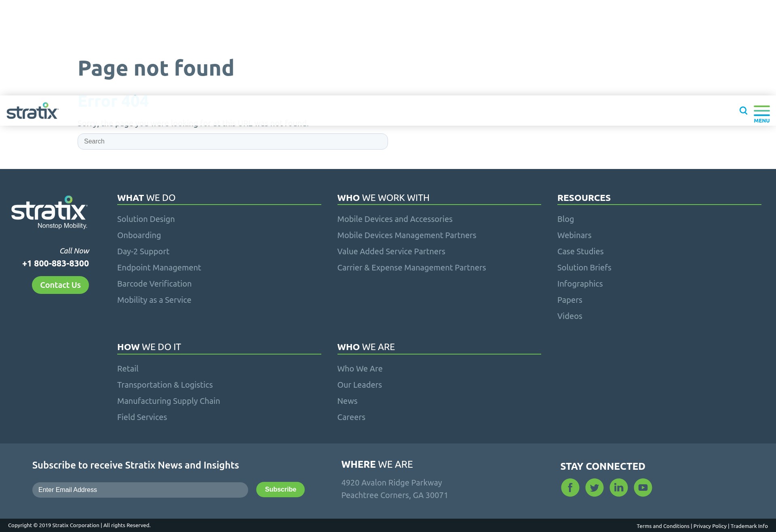The width and height of the screenshot is (776, 532).
Task: Click the Copyright 2019 Stratix Corporation text
Action: pos(79,525)
